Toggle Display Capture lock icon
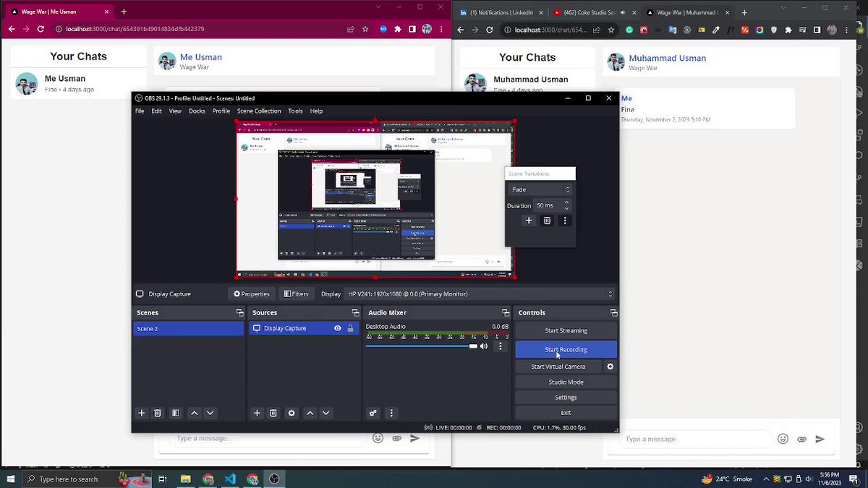The height and width of the screenshot is (488, 868). (x=350, y=328)
